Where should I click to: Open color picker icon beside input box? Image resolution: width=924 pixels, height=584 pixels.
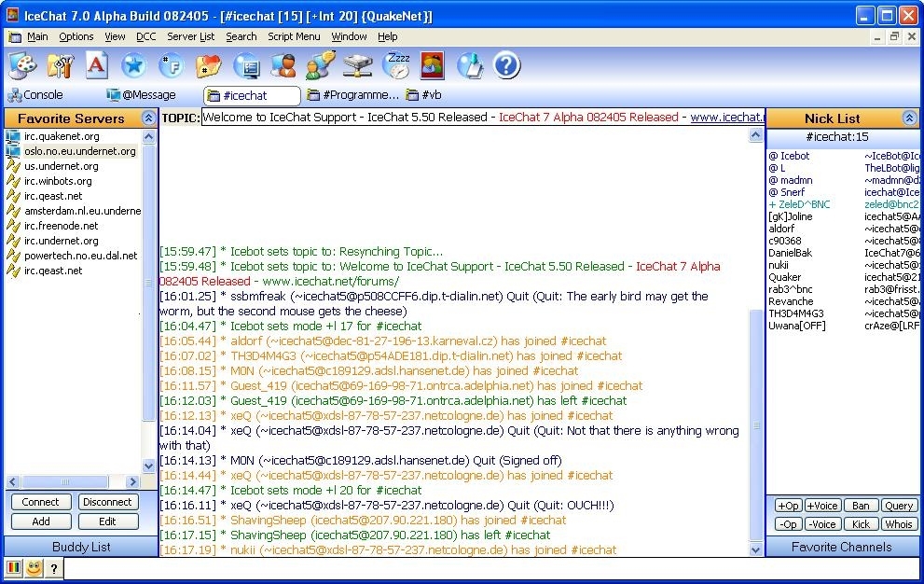pyautogui.click(x=14, y=569)
